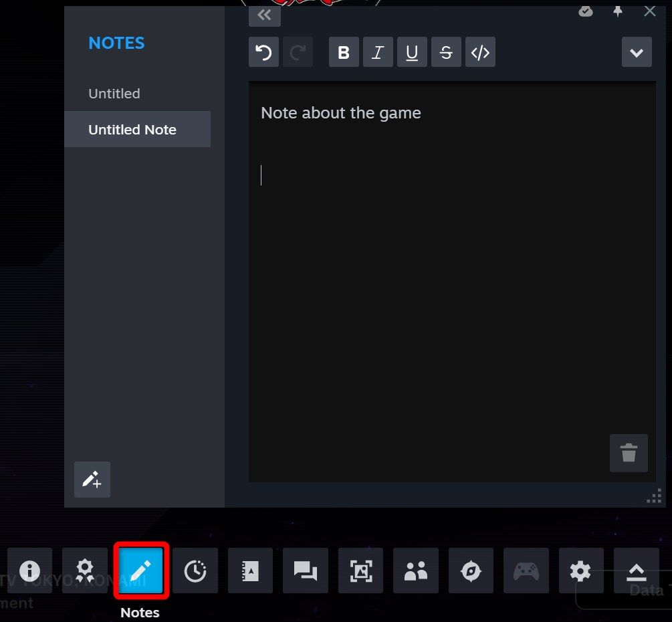Open the Friends list icon
This screenshot has height=622, width=672.
pyautogui.click(x=416, y=571)
